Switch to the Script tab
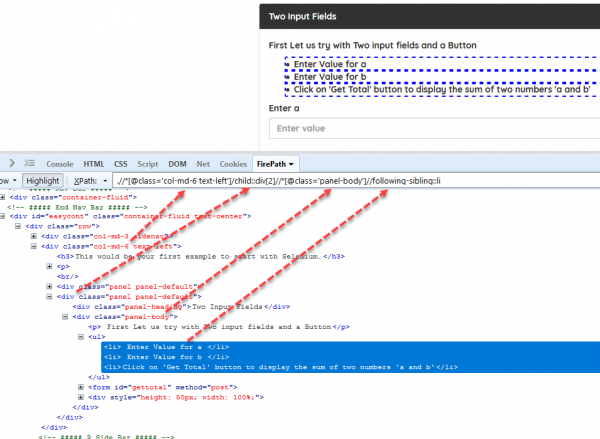This screenshot has height=439, width=600. [148, 164]
